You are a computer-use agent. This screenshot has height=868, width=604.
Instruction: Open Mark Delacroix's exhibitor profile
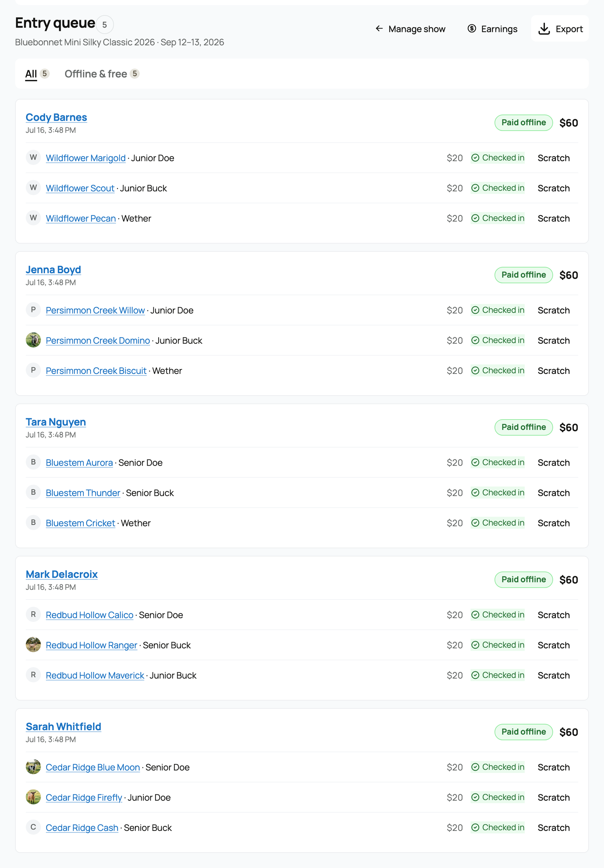(x=62, y=575)
